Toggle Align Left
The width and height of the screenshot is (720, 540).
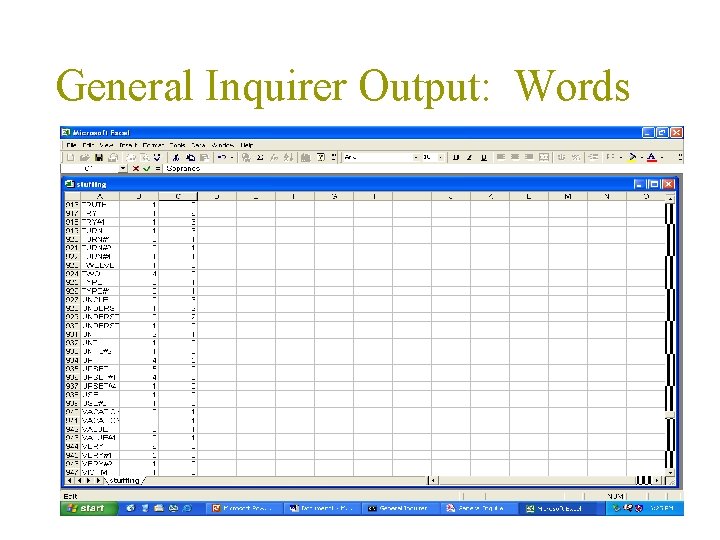[x=501, y=158]
